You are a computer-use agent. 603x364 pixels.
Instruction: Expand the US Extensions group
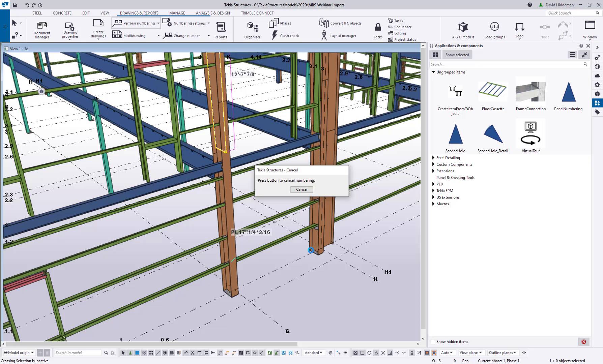433,198
